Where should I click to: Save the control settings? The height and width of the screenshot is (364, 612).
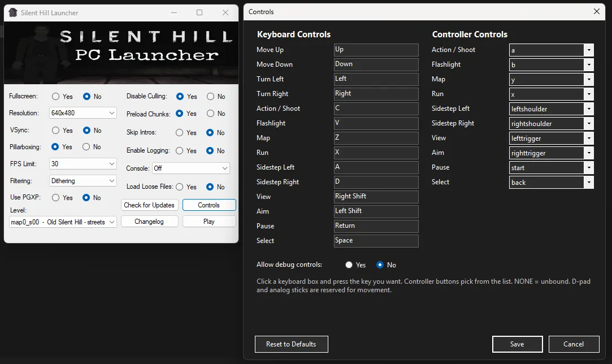click(x=517, y=344)
